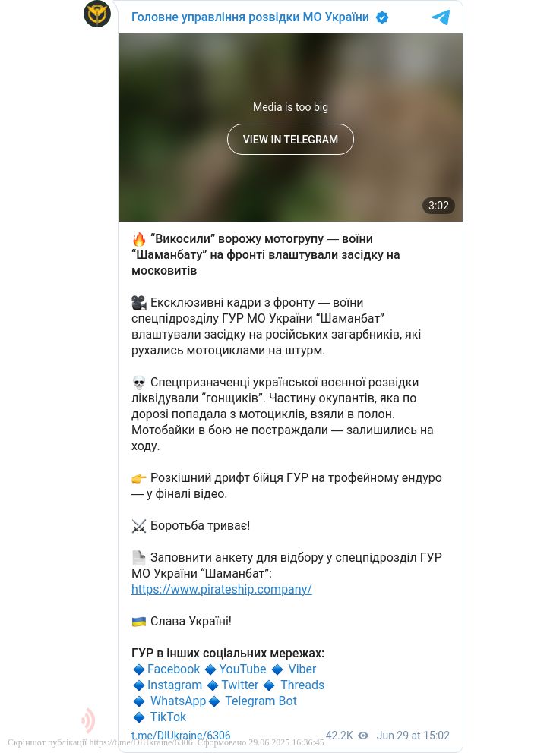The image size is (547, 756).
Task: Click the blurred video thumbnail duration 3:02
Action: coord(438,206)
